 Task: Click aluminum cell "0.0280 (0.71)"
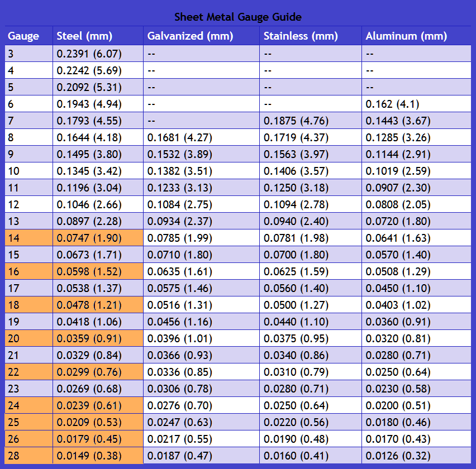tap(416, 355)
